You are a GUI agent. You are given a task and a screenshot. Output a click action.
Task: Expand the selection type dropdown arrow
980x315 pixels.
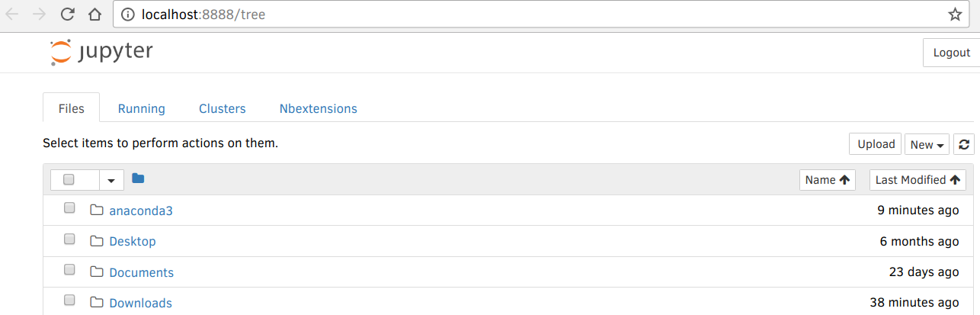pyautogui.click(x=111, y=180)
